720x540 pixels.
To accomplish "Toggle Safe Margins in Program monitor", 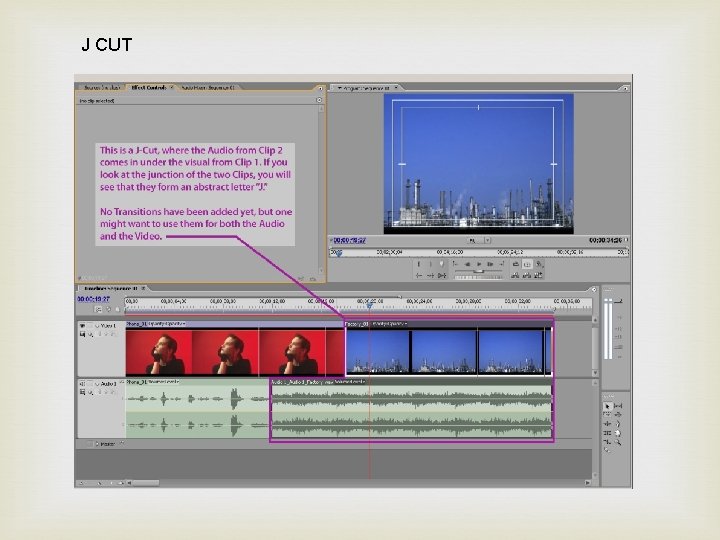I will click(527, 264).
